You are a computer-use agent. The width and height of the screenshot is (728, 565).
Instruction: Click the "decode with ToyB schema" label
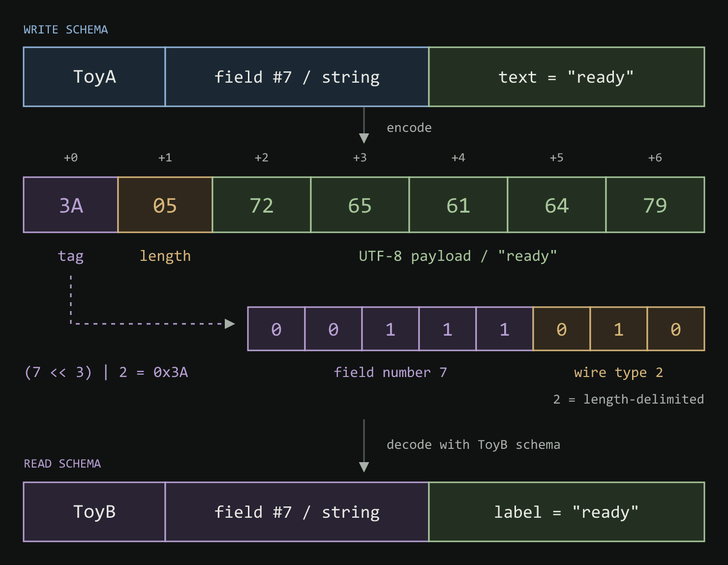pos(473,444)
